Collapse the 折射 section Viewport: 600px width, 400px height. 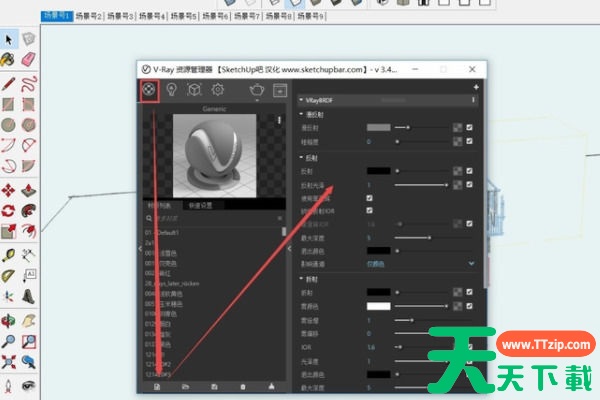pyautogui.click(x=301, y=279)
